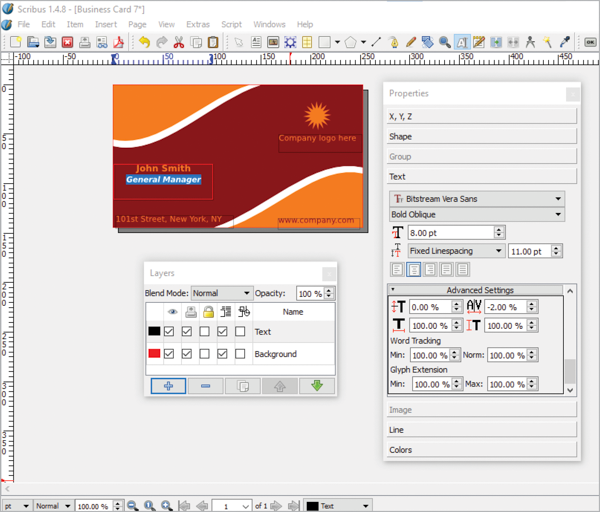Viewport: 600px width, 512px height.
Task: Open a document with folder icon
Action: click(x=33, y=42)
